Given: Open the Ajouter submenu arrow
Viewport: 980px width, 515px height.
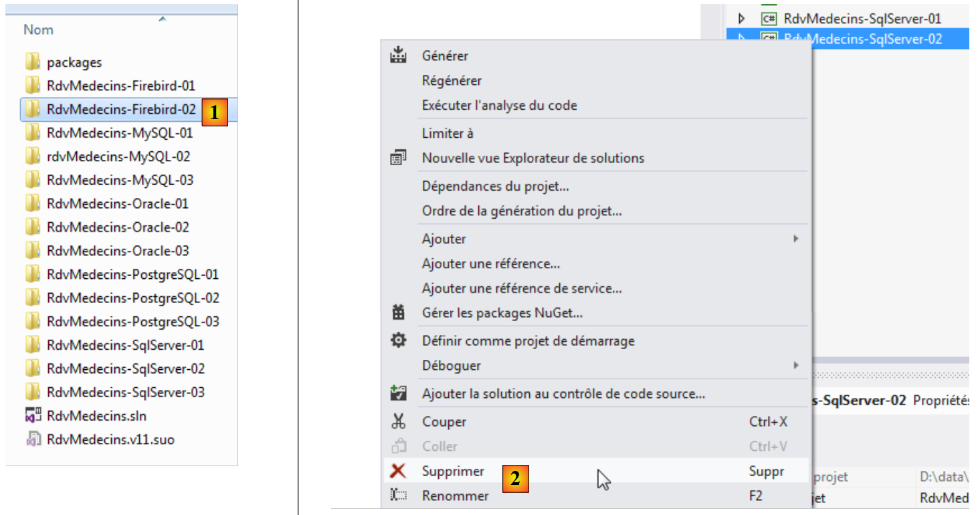Looking at the screenshot, I should tap(796, 239).
